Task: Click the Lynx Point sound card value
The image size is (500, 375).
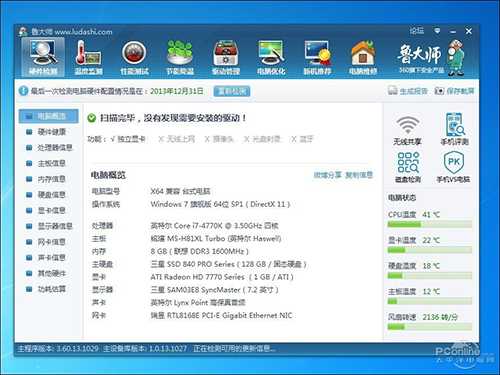Action: (x=198, y=303)
